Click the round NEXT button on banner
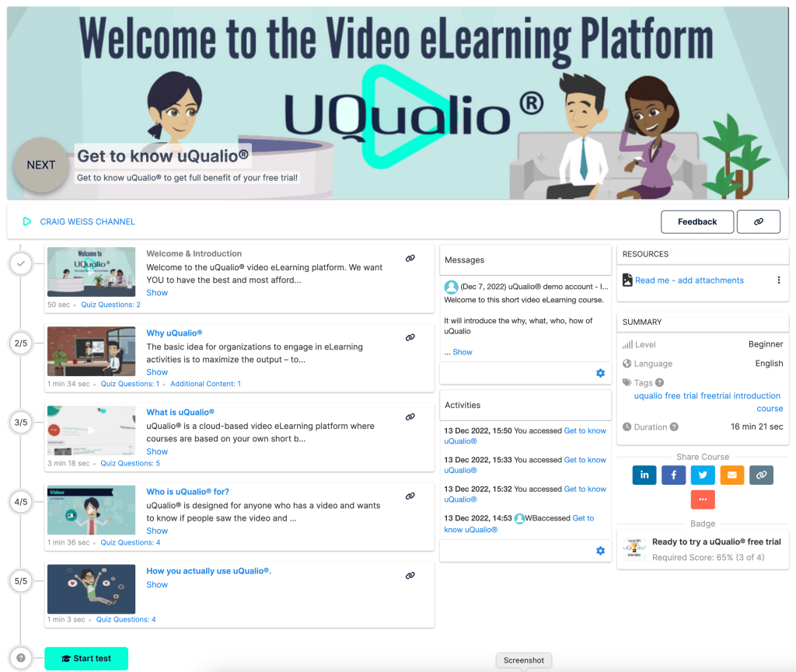Viewport: 796px width, 672px height. (x=41, y=165)
